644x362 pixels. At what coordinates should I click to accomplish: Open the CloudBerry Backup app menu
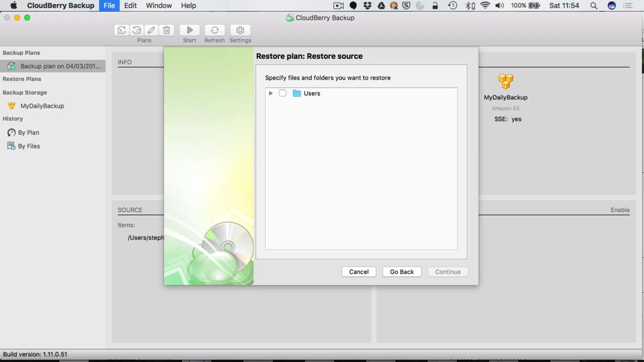pos(60,6)
